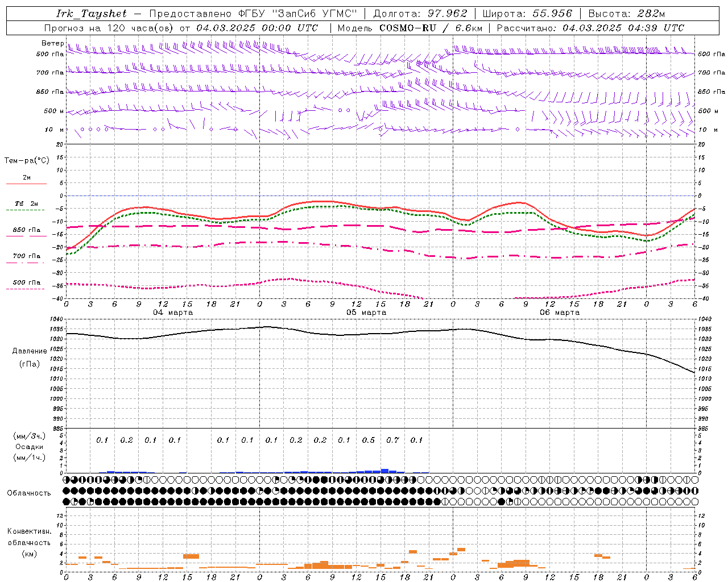Select the 'Осадки' precipitation label
The width and height of the screenshot is (728, 582).
coord(30,447)
